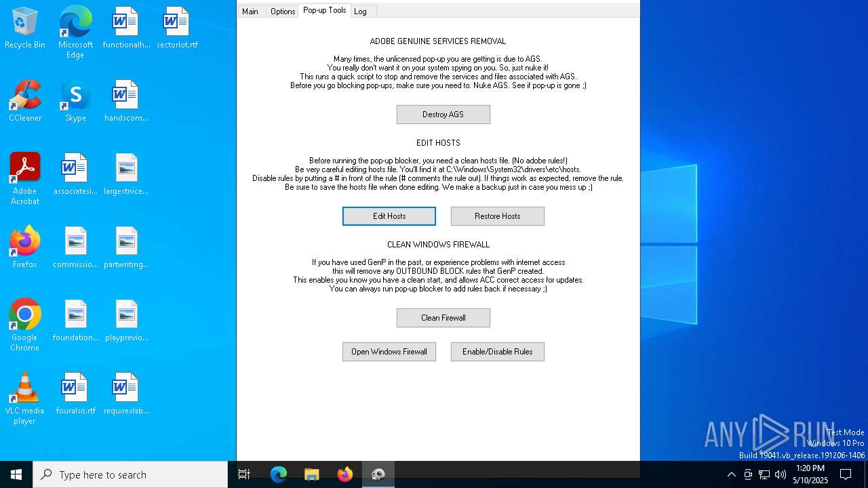This screenshot has width=868, height=488.
Task: Launch the Google Chrome desktop shortcut
Action: 25,325
